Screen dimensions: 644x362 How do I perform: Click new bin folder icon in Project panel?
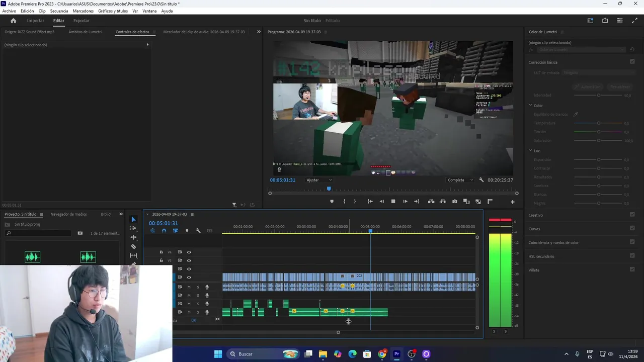[x=80, y=233]
